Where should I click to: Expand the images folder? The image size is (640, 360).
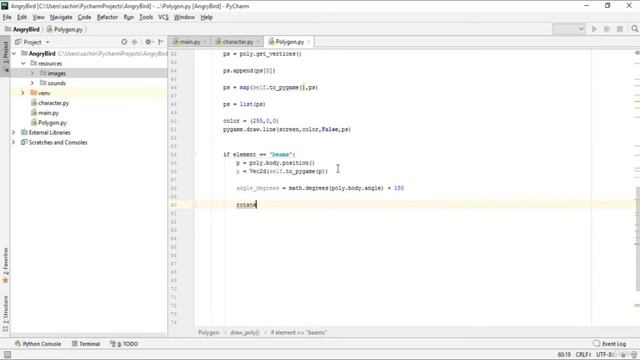32,73
